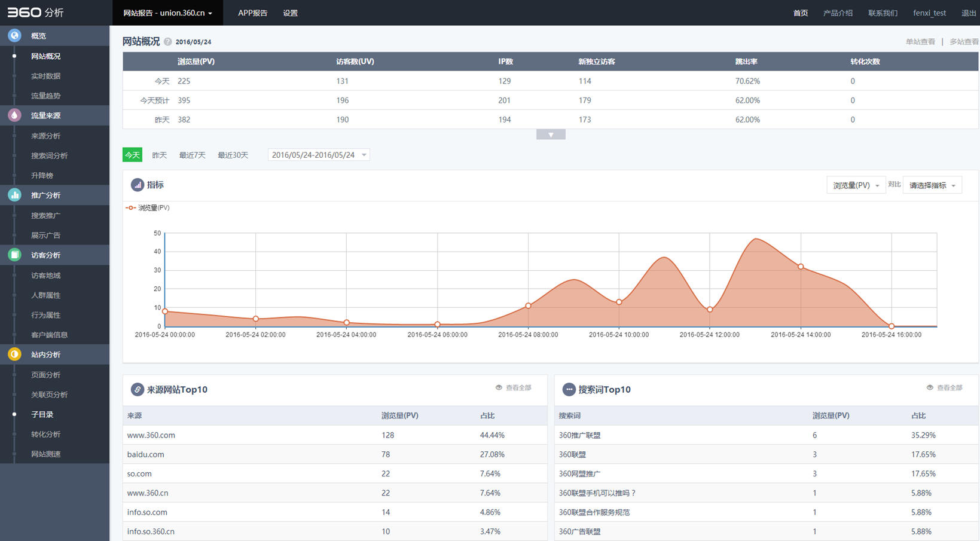Click the 来源网站Top10 link icon
Image resolution: width=980 pixels, height=541 pixels.
tap(138, 390)
